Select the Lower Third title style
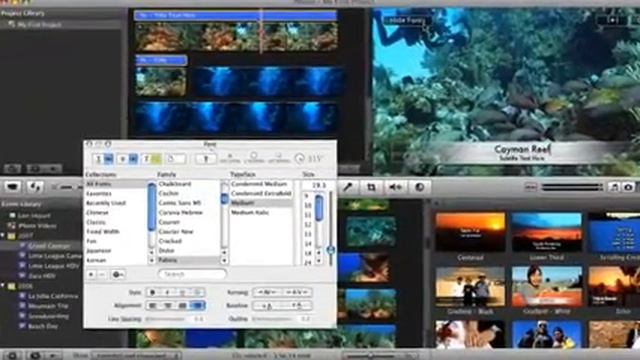 tap(547, 231)
